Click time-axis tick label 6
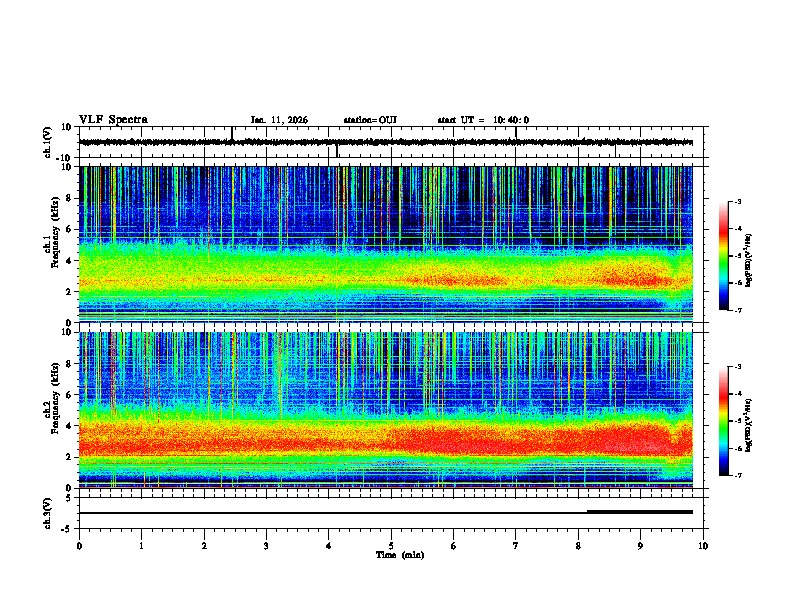 (453, 546)
